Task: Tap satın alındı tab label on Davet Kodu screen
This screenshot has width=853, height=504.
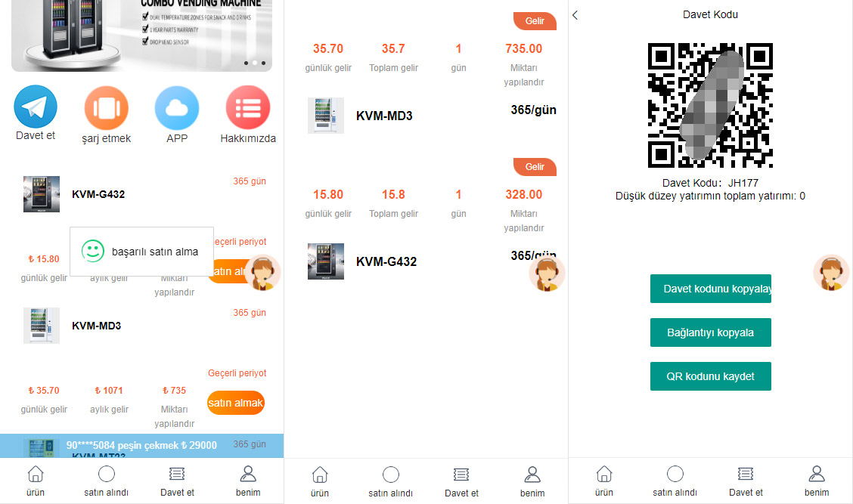Action: point(675,493)
